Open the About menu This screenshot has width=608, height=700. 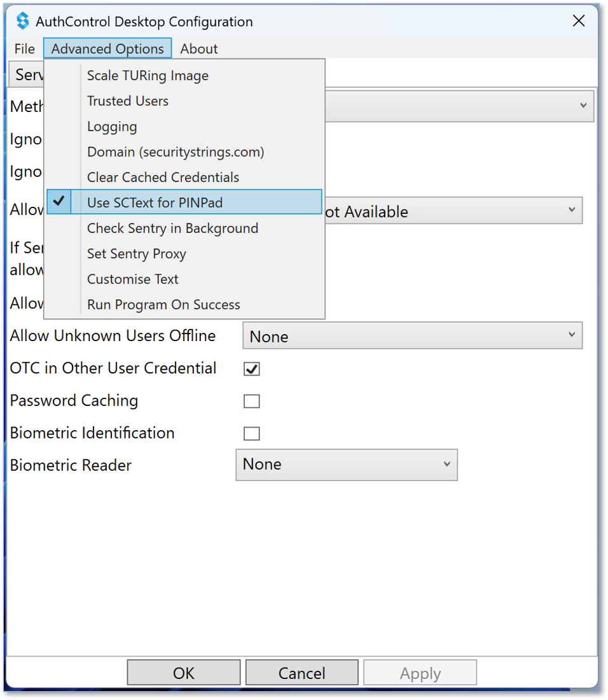click(199, 48)
